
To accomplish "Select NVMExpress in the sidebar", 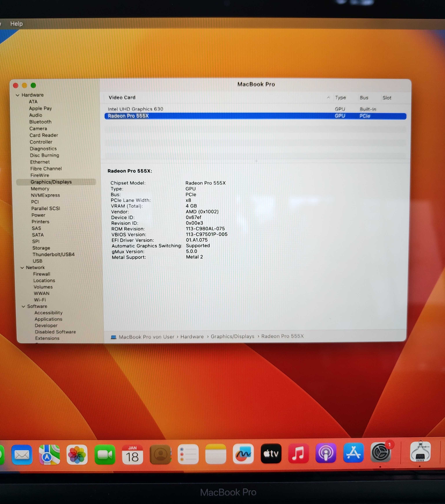I will (x=45, y=195).
